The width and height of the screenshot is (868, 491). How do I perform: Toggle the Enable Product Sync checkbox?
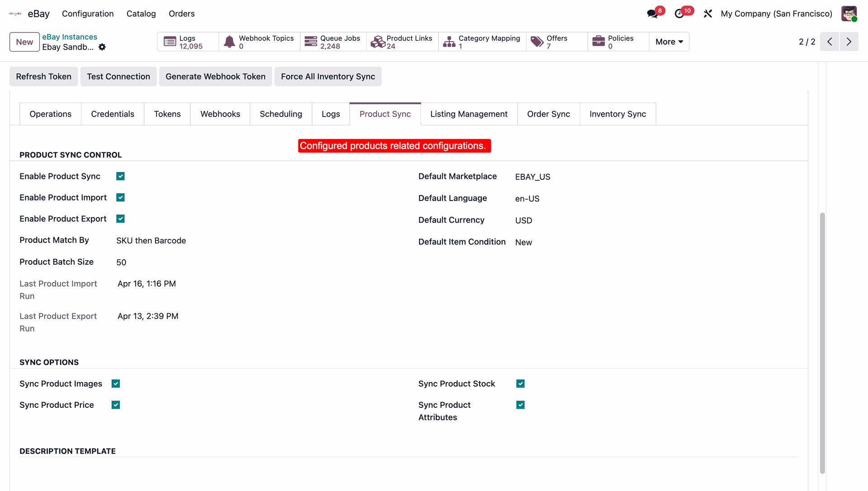(120, 176)
